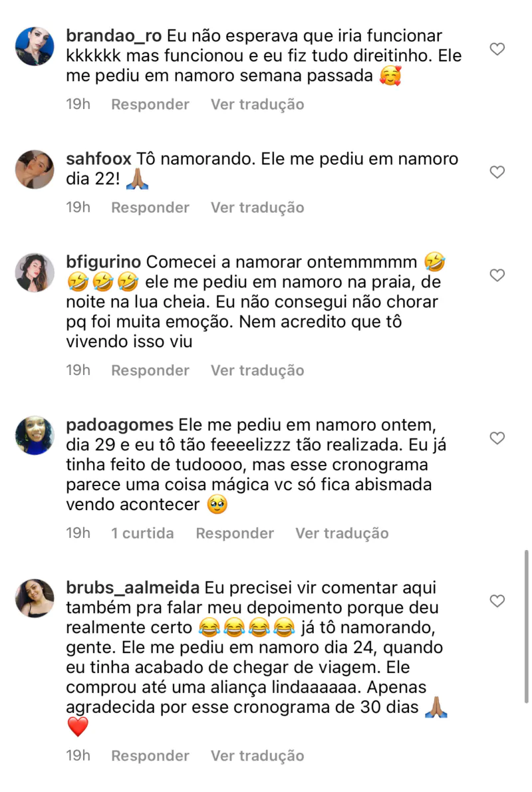View the 1 curtida on padoagomes's comment
Image resolution: width=532 pixels, height=792 pixels.
click(142, 533)
